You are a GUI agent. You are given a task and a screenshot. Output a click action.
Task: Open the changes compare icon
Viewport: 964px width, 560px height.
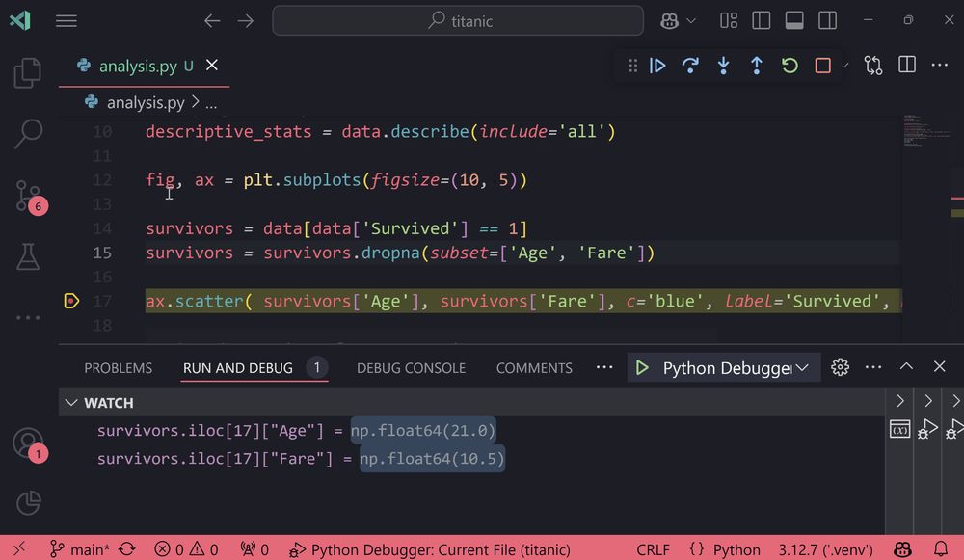(873, 66)
